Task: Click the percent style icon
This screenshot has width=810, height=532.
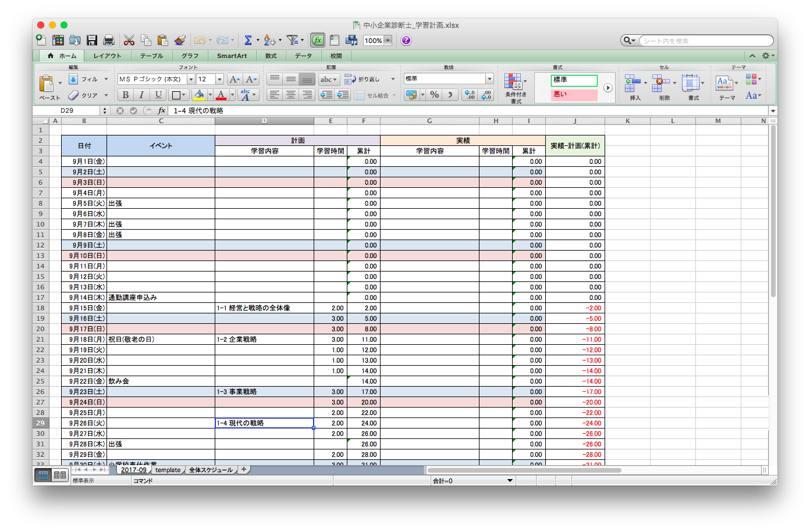Action: click(435, 95)
